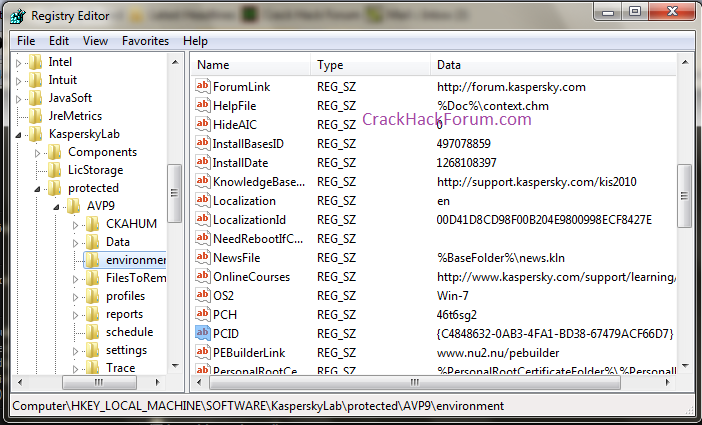Click tree pane scroll up arrow

(175, 62)
